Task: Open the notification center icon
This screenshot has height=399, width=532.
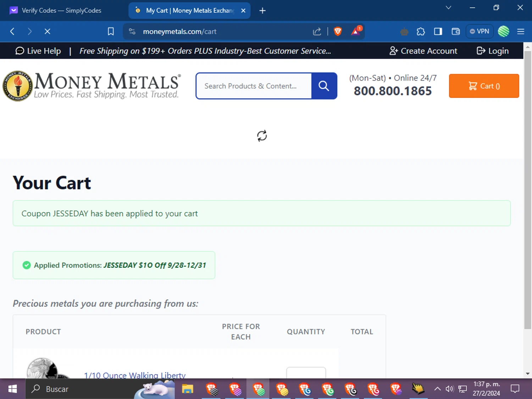Action: point(515,389)
